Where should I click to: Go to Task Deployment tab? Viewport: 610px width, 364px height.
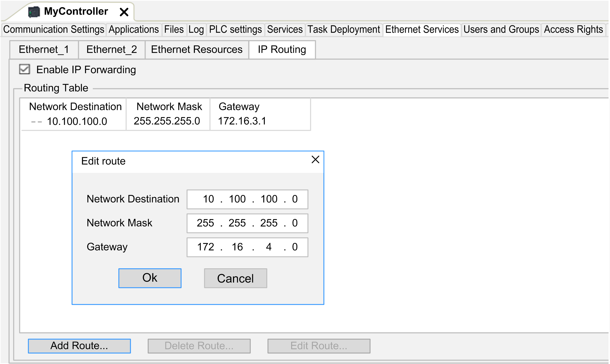click(x=343, y=30)
